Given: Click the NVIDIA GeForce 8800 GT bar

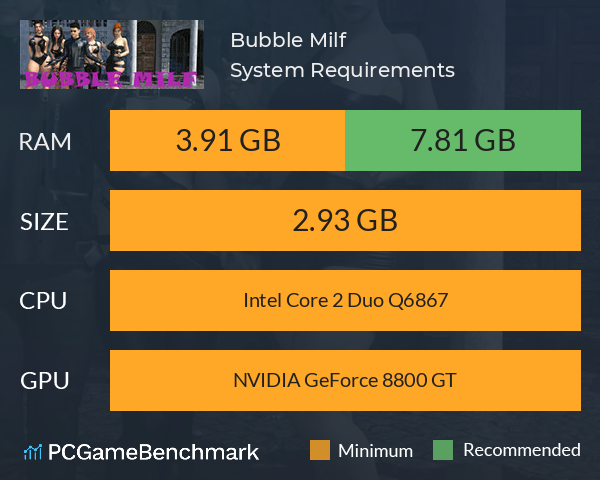Looking at the screenshot, I should (x=346, y=380).
